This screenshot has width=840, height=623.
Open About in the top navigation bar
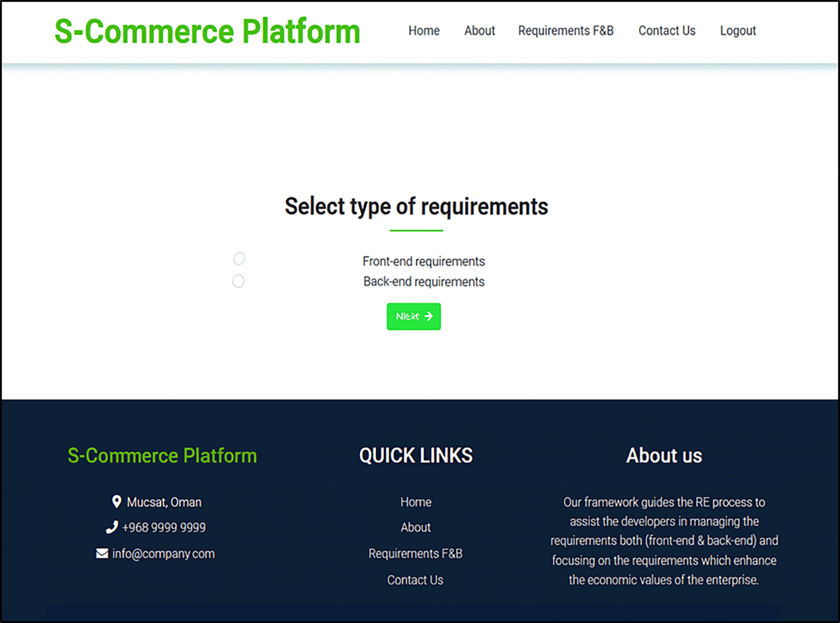(x=479, y=31)
